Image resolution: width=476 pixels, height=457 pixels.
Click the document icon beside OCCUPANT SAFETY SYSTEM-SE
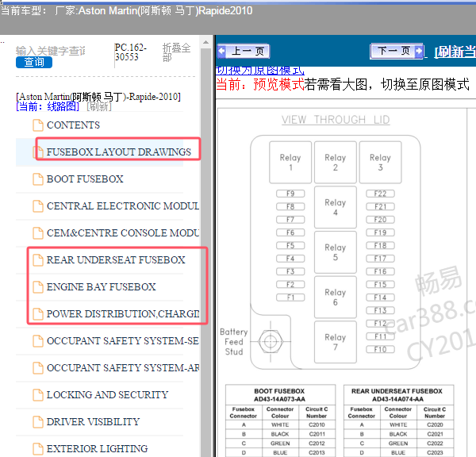pos(38,341)
